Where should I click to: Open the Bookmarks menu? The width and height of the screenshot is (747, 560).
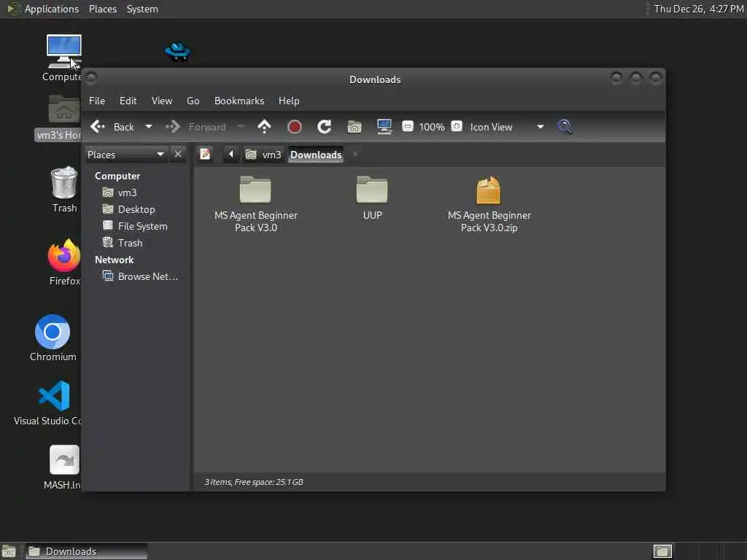coord(239,101)
